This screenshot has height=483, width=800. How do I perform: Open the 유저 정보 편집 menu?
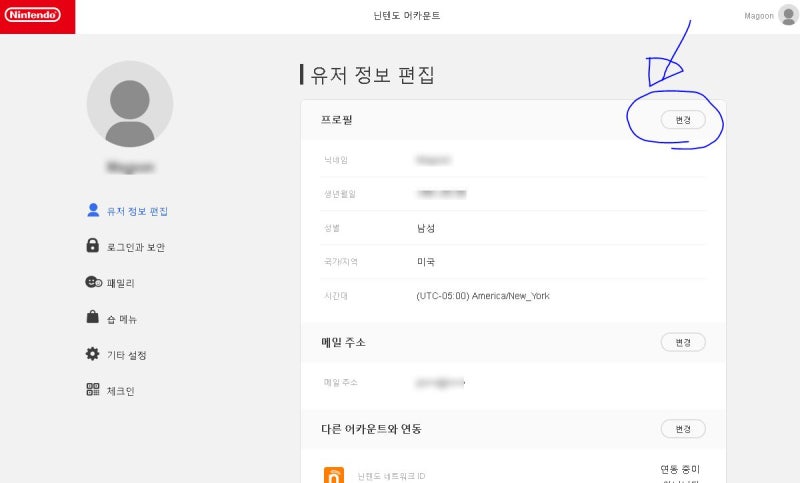pos(137,211)
